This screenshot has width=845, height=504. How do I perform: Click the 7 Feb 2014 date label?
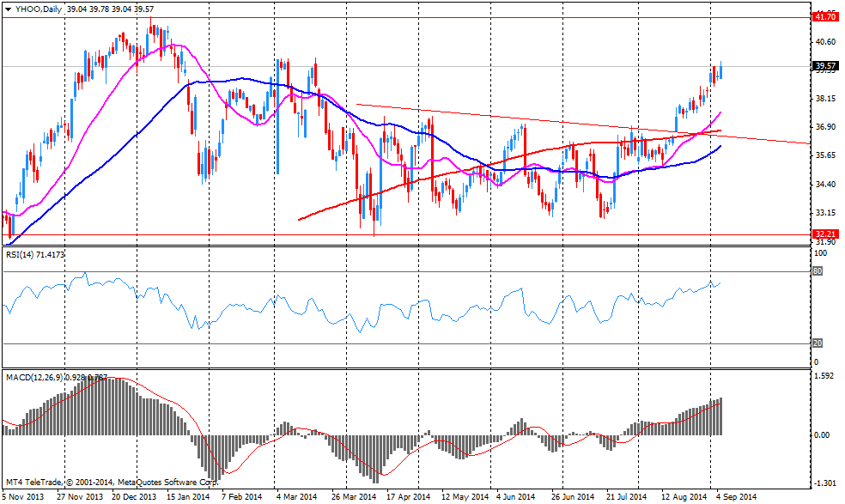pyautogui.click(x=242, y=496)
